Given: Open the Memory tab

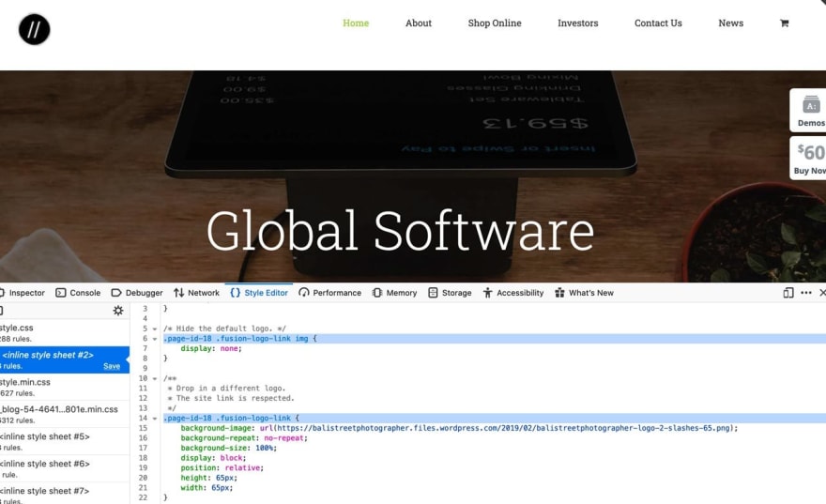Looking at the screenshot, I should [394, 293].
